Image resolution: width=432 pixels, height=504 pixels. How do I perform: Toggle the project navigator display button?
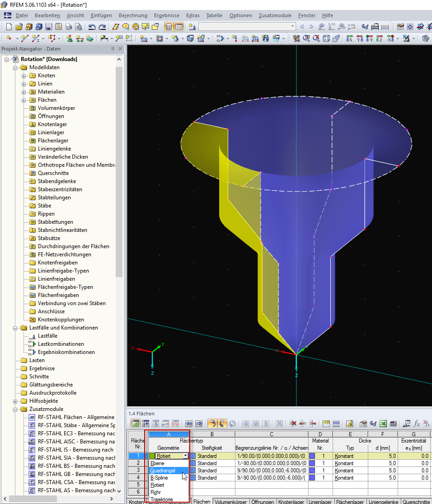[x=169, y=27]
